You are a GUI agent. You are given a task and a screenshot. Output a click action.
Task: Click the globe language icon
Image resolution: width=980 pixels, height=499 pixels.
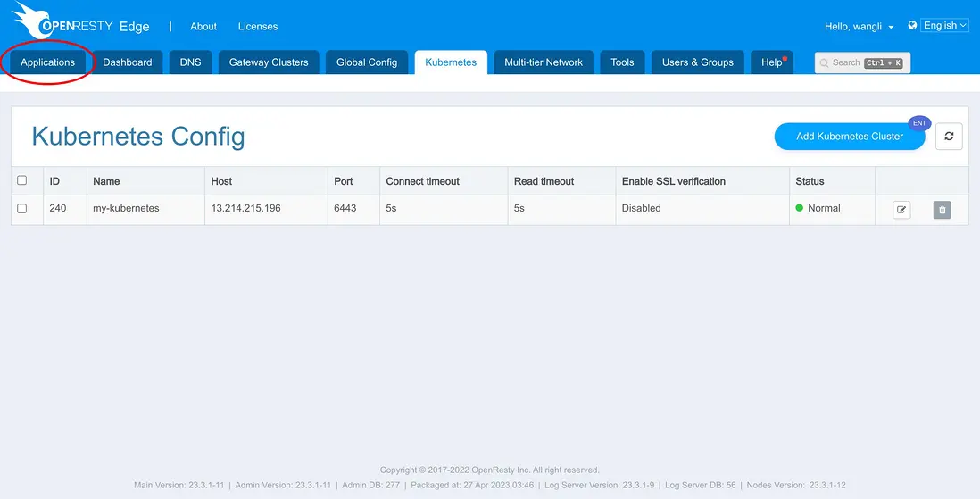click(x=912, y=25)
